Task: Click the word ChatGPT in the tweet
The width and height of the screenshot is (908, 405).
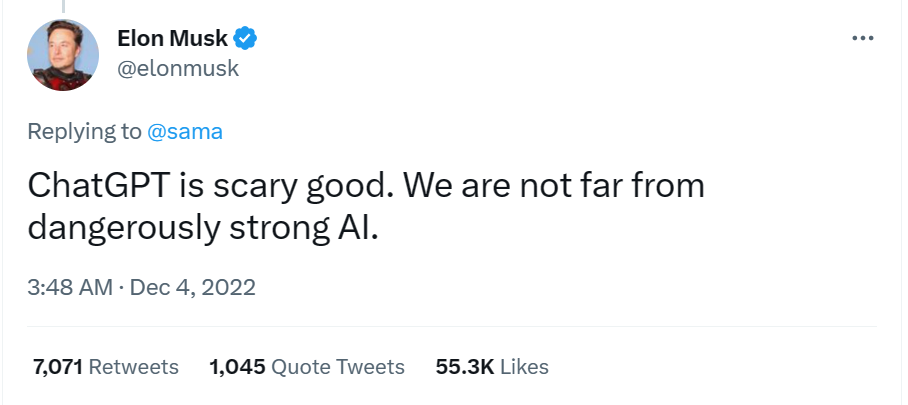Action: tap(100, 186)
